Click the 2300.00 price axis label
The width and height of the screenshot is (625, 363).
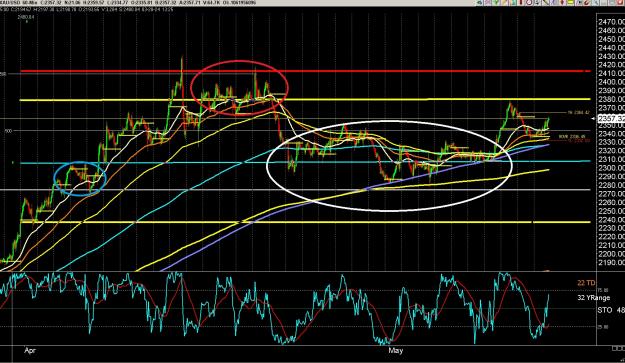pos(611,168)
